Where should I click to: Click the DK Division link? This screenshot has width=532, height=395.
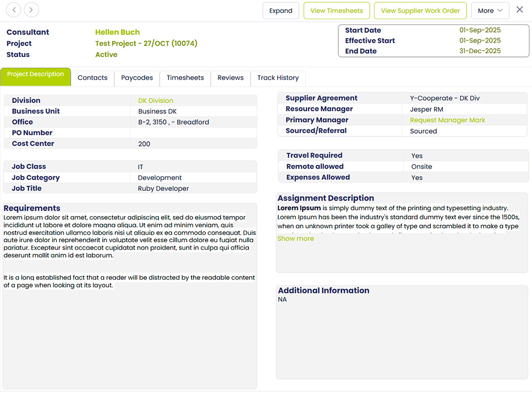point(155,101)
